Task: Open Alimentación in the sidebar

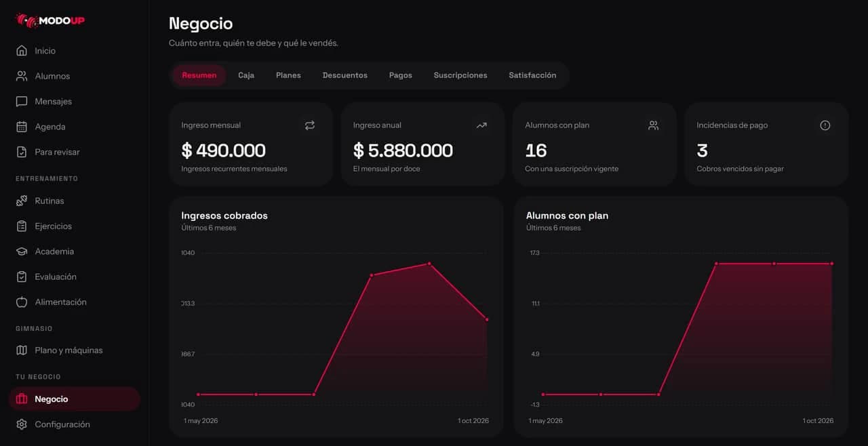Action: coord(75,302)
